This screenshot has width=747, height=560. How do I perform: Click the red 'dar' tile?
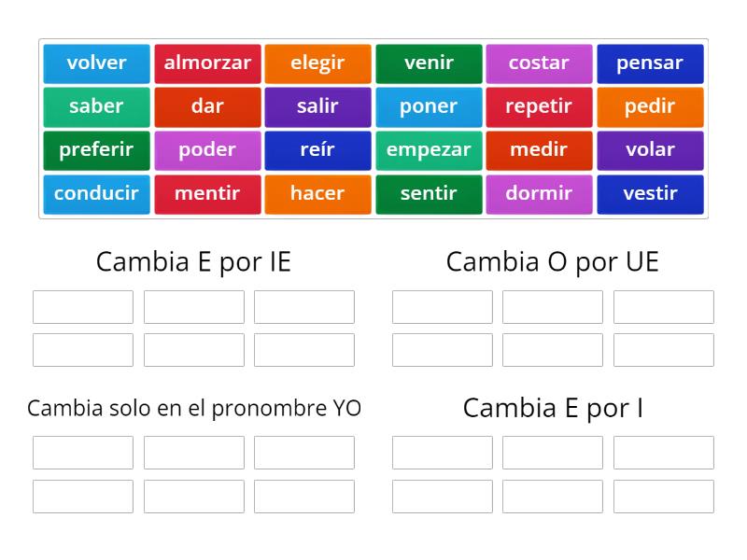(207, 106)
